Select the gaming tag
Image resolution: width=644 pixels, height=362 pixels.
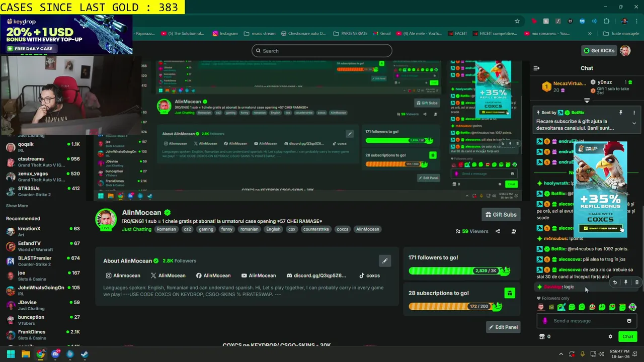click(206, 229)
